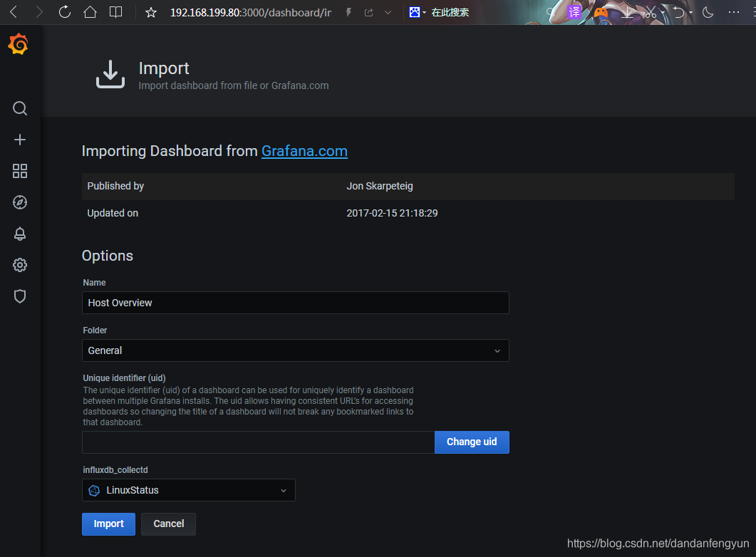Image resolution: width=756 pixels, height=557 pixels.
Task: Click the Cancel button
Action: click(169, 524)
